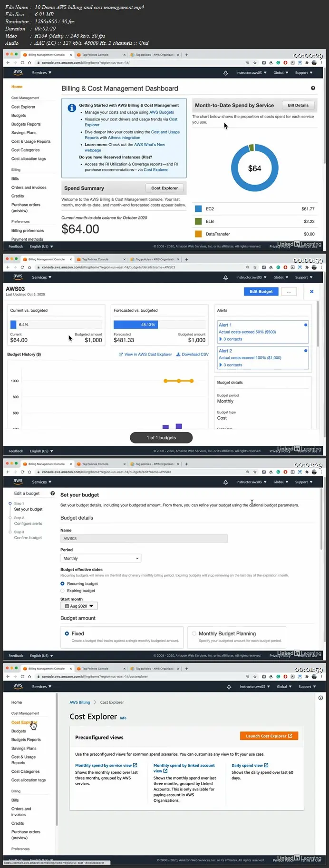The width and height of the screenshot is (329, 868).
Task: Open the Global region menu in the 00:00:59 frame
Action: [x=281, y=277]
